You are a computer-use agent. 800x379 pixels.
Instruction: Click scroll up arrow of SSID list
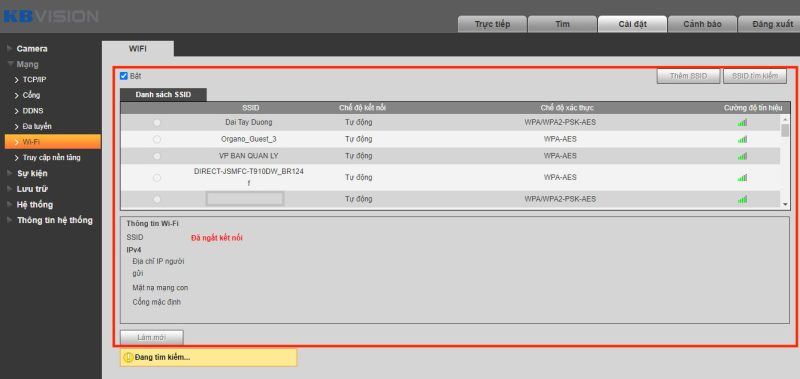tap(785, 118)
